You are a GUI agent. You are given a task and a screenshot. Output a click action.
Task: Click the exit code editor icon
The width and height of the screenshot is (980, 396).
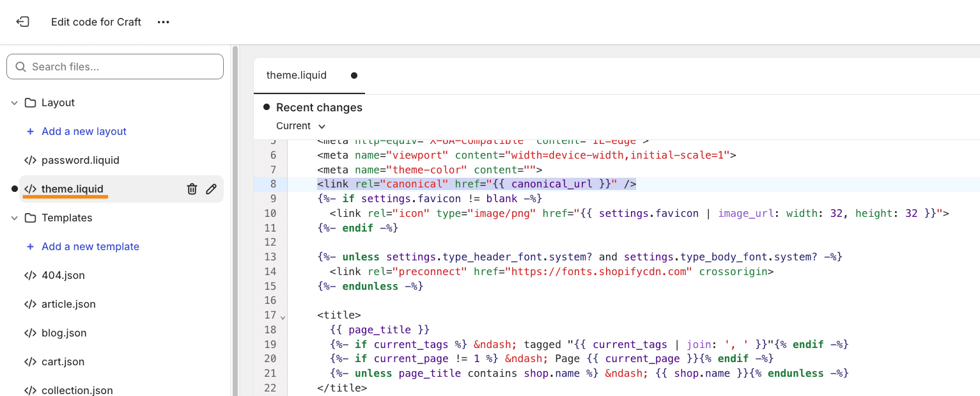(x=23, y=21)
